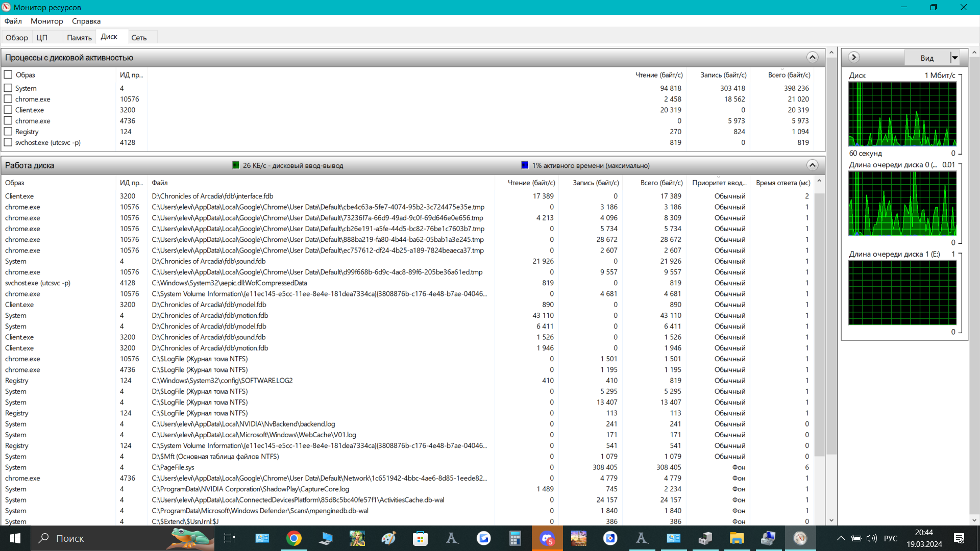The width and height of the screenshot is (980, 551).
Task: Open the 'Вид' dropdown arrow
Action: [954, 58]
